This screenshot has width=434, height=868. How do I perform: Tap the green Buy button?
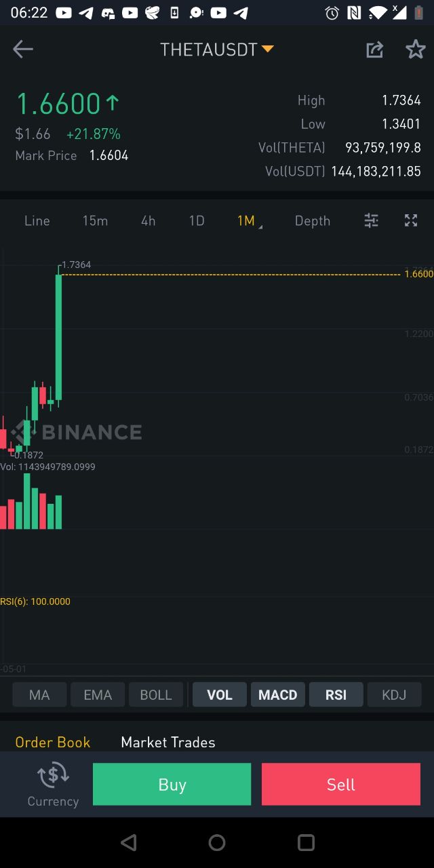click(x=172, y=784)
